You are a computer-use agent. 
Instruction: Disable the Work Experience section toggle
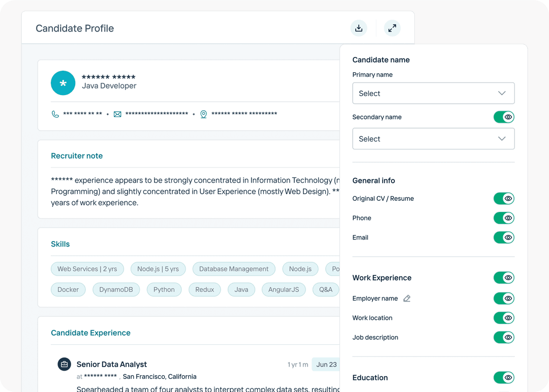tap(504, 278)
